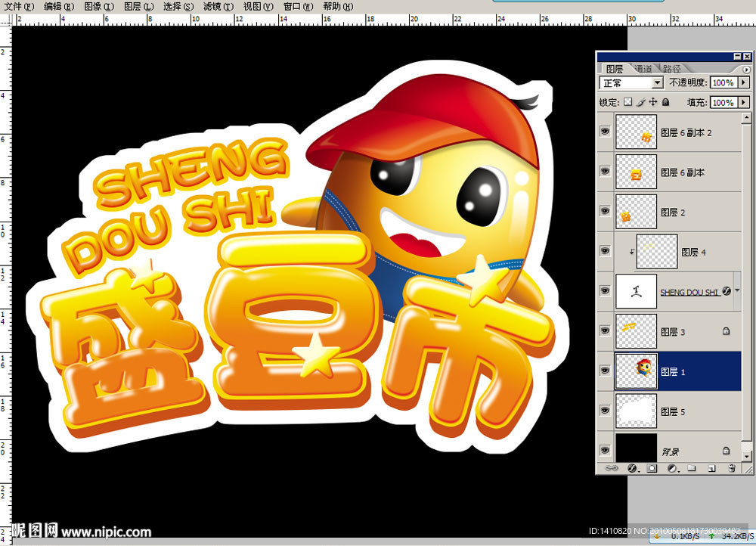Select the 图层 2 layer by name

672,213
